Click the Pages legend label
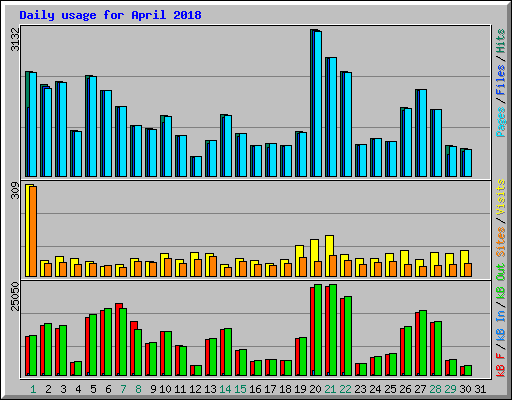The width and height of the screenshot is (512, 400). [x=501, y=122]
